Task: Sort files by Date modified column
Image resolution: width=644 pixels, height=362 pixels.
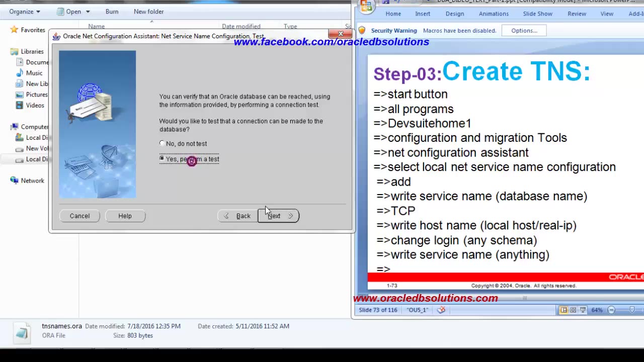Action: click(x=241, y=27)
